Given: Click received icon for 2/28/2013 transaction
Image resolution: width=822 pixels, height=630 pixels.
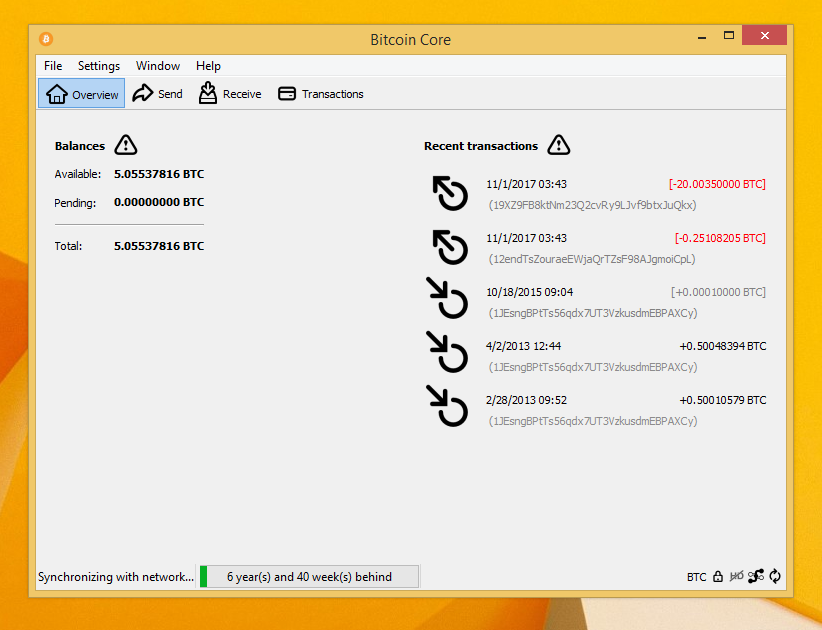Looking at the screenshot, I should coord(447,406).
